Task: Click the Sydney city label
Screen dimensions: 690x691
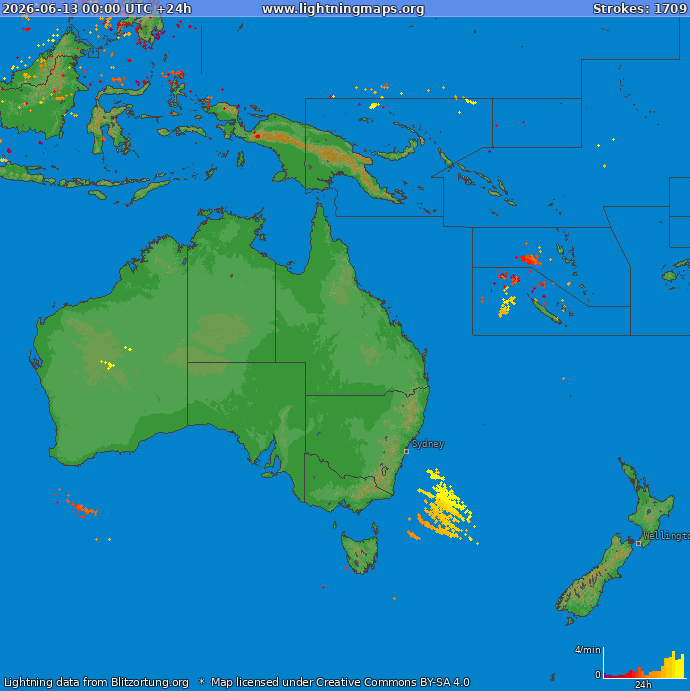Action: click(x=428, y=444)
